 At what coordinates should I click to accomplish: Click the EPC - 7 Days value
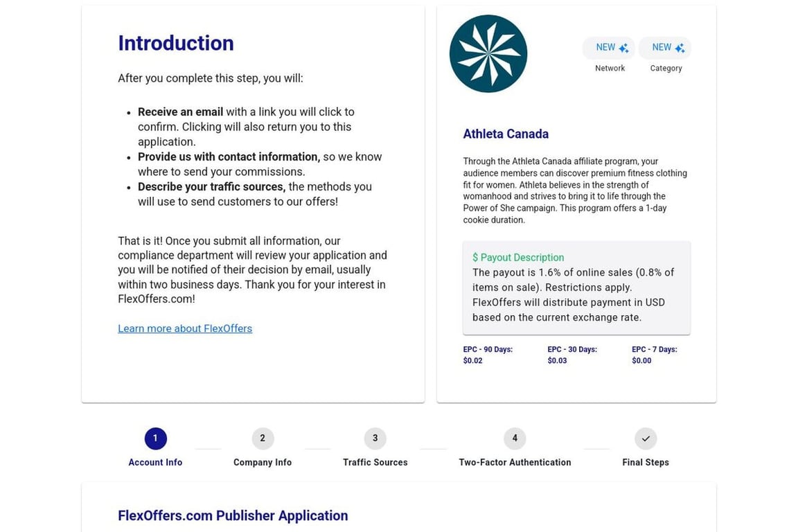[x=641, y=360]
